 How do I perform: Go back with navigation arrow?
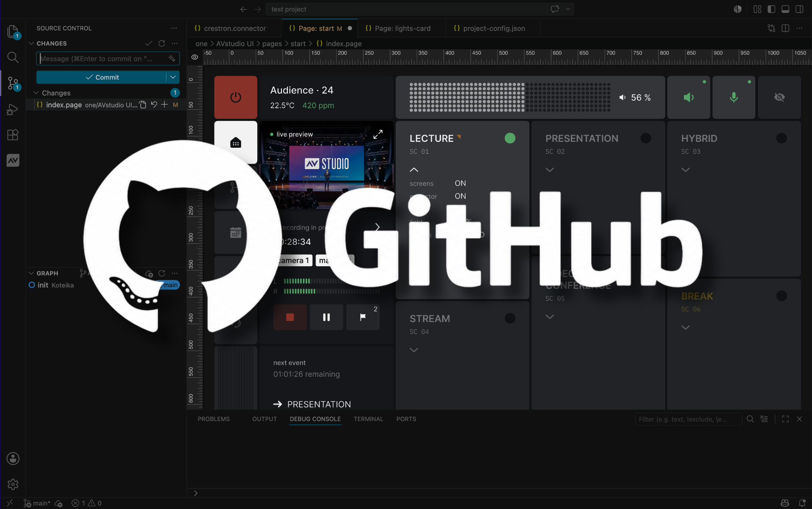point(243,9)
